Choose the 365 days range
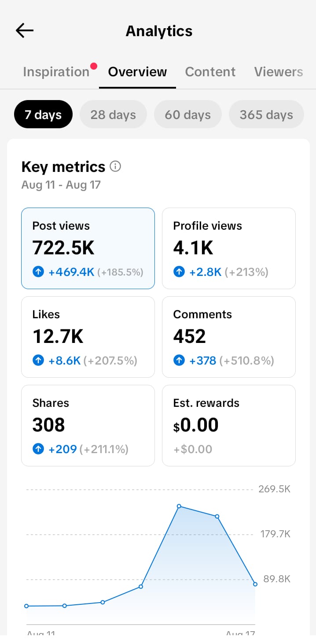The image size is (316, 644). pos(266,115)
